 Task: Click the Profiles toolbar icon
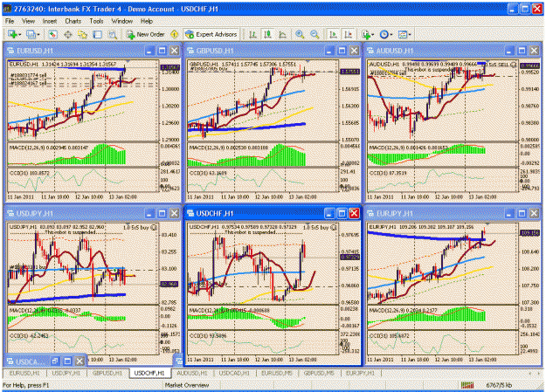tap(31, 34)
